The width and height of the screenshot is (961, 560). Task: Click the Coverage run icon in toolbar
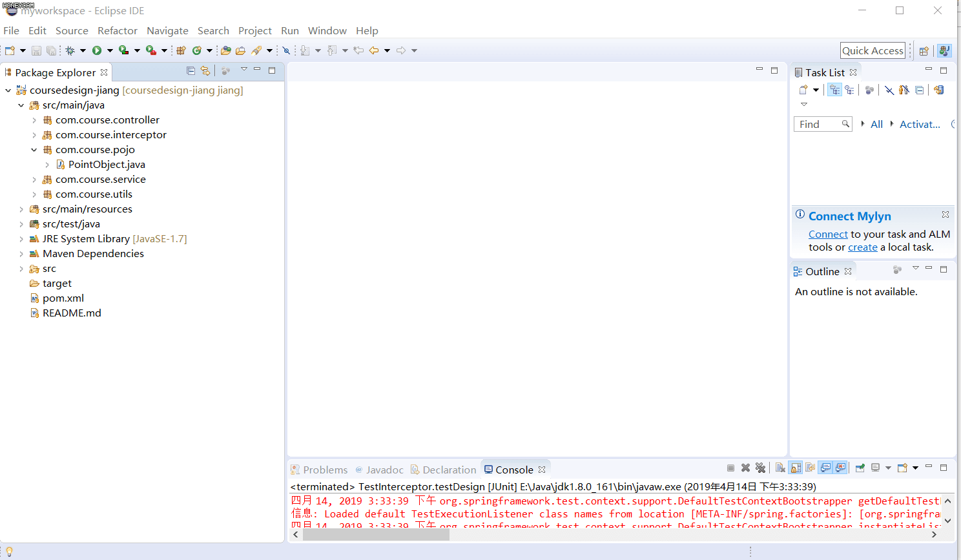123,50
